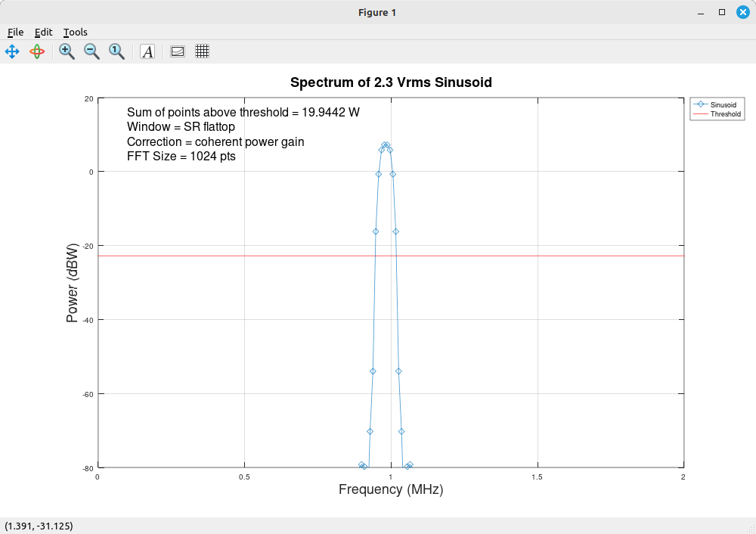Open the Tools menu
Viewport: 756px width, 534px height.
pyautogui.click(x=75, y=32)
